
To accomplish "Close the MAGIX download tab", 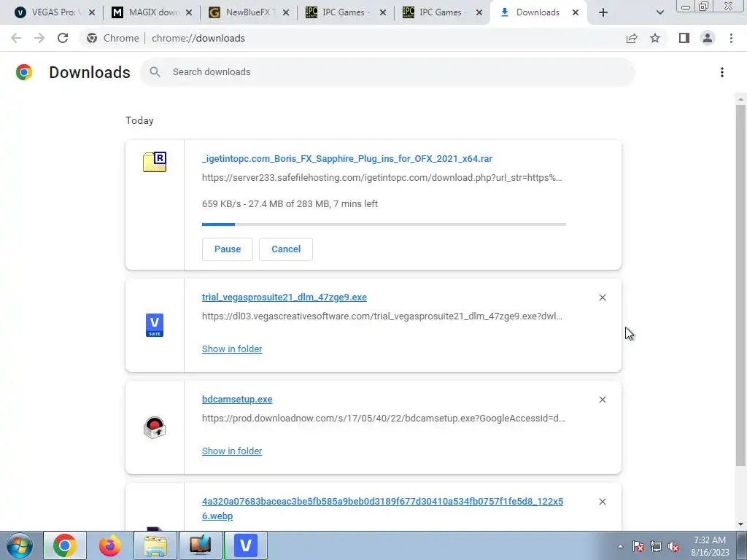I will pyautogui.click(x=189, y=12).
